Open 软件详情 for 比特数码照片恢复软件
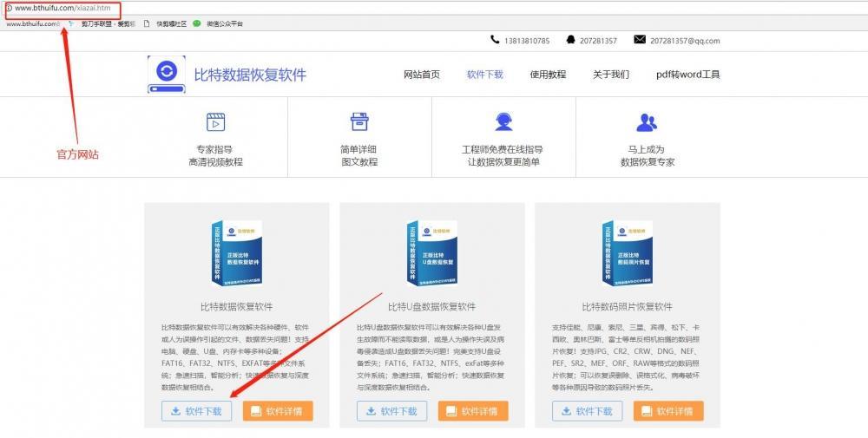Viewport: 868px width, 438px height. [668, 411]
